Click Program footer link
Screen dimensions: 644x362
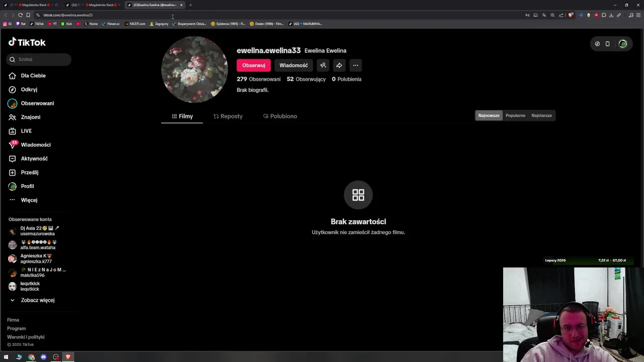click(x=17, y=328)
